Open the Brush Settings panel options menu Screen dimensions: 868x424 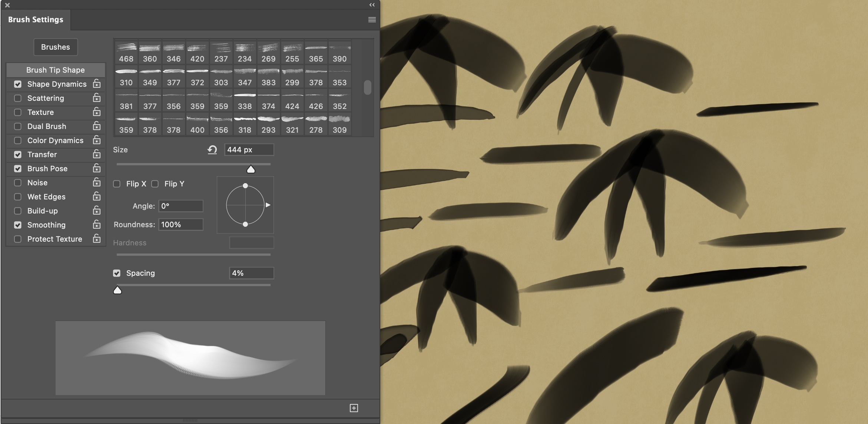[x=371, y=19]
